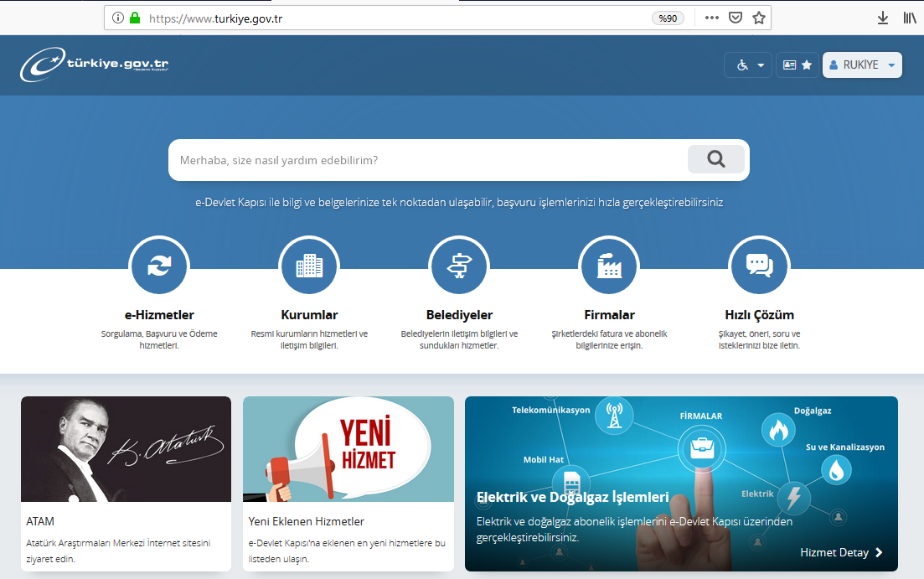Click the green padlock security icon
The height and width of the screenshot is (579, 924).
point(134,18)
